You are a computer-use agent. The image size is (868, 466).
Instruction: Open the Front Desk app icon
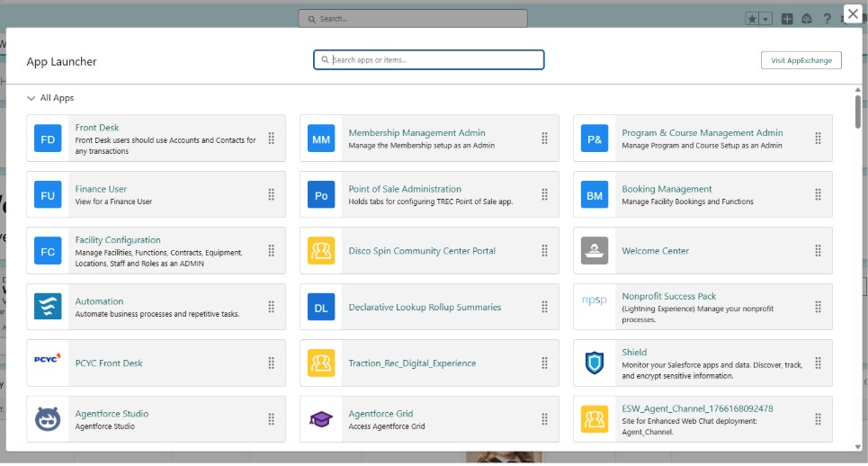(48, 139)
